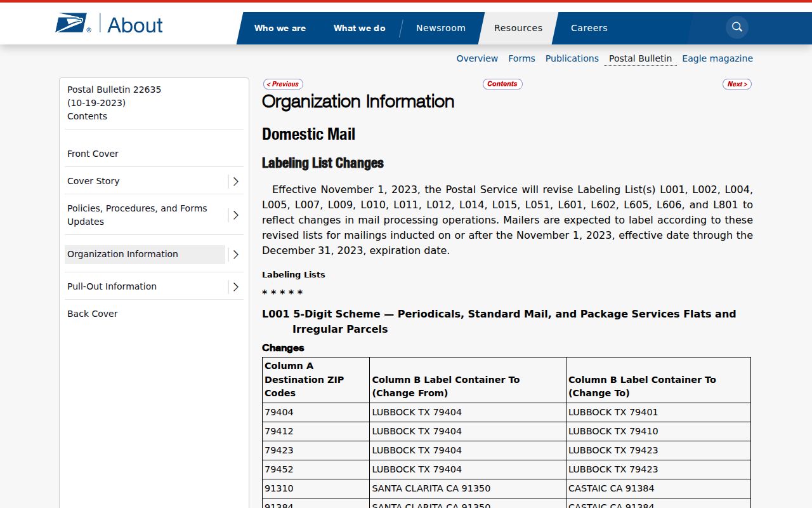Go to the Overview sub-navigation link
Screen dimensions: 812x508
pyautogui.click(x=477, y=58)
